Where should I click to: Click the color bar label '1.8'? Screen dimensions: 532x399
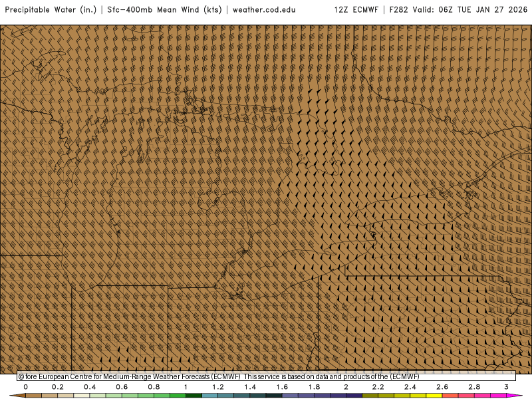click(x=314, y=387)
